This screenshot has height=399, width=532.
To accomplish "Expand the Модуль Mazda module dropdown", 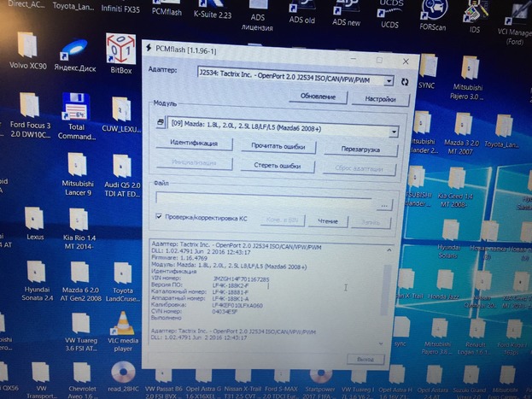I will [x=393, y=132].
